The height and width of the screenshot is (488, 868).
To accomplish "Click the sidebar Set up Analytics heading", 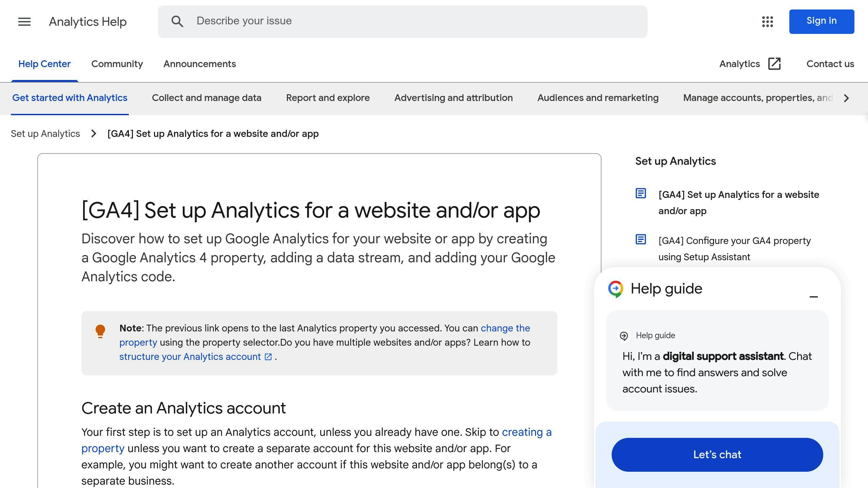I will tap(675, 161).
